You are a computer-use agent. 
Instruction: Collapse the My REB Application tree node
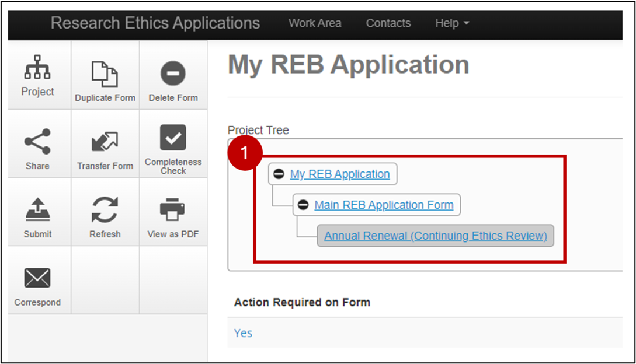point(279,174)
